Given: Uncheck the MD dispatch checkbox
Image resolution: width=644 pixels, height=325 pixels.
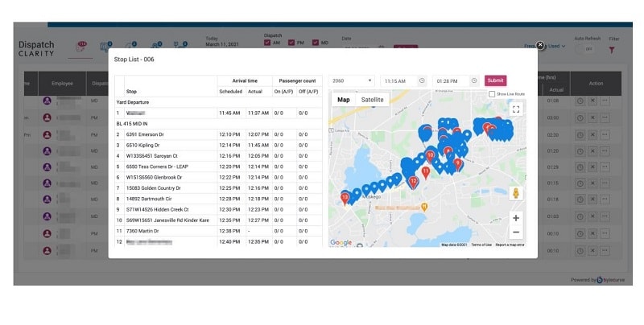Looking at the screenshot, I should pyautogui.click(x=315, y=43).
